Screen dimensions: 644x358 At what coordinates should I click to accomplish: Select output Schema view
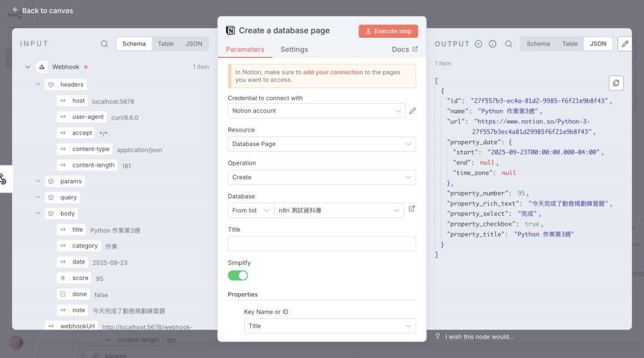point(538,43)
